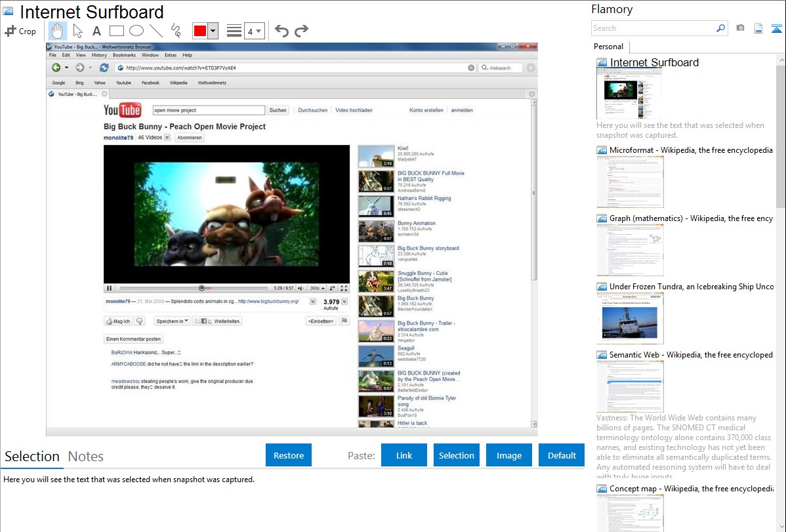Open the History menu in the captured browser
This screenshot has height=532, width=786.
(99, 55)
